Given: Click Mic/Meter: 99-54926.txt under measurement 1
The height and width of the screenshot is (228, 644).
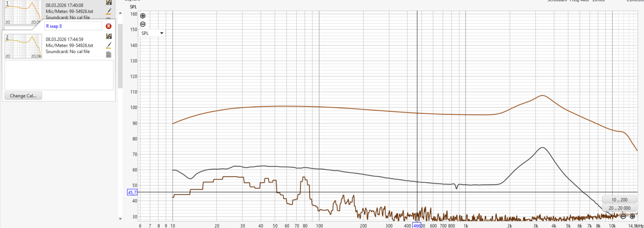Looking at the screenshot, I should (69, 11).
